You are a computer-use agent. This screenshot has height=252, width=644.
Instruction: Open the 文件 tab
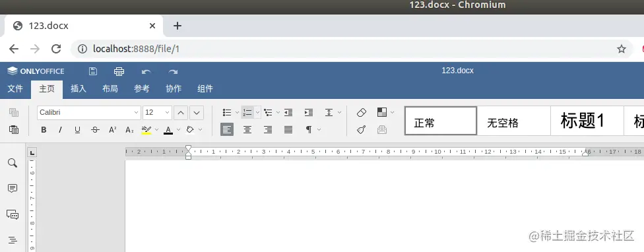point(15,88)
